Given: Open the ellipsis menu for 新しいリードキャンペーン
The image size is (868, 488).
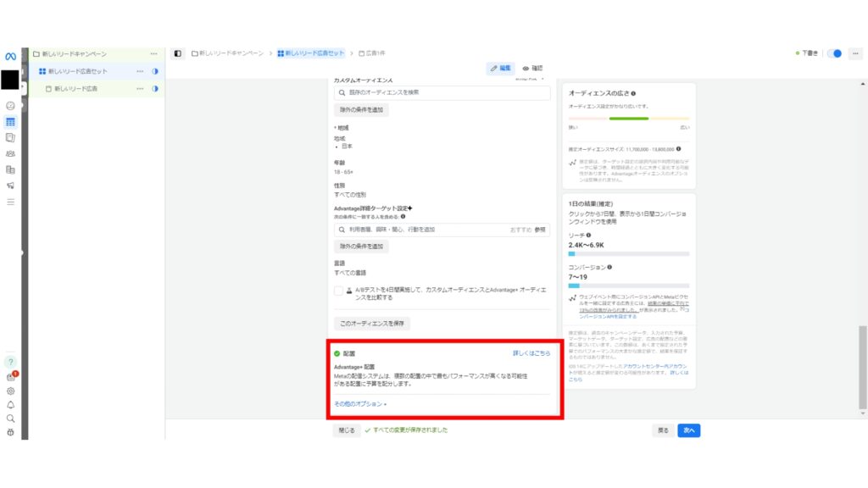Looking at the screenshot, I should [x=153, y=53].
